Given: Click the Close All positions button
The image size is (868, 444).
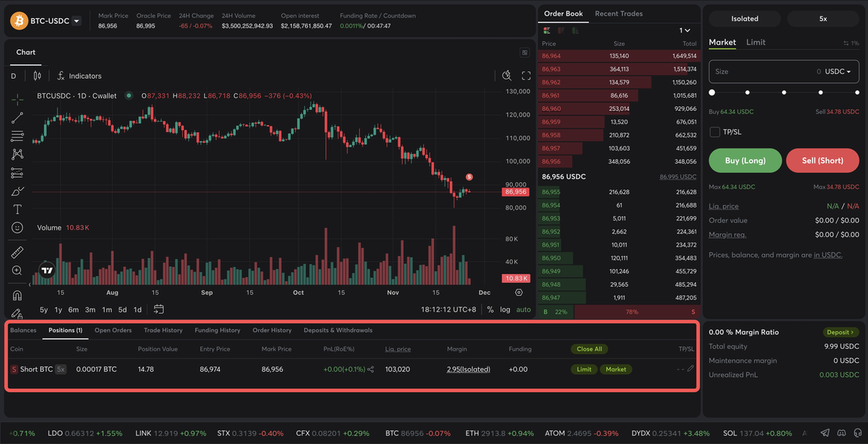Looking at the screenshot, I should coord(590,349).
